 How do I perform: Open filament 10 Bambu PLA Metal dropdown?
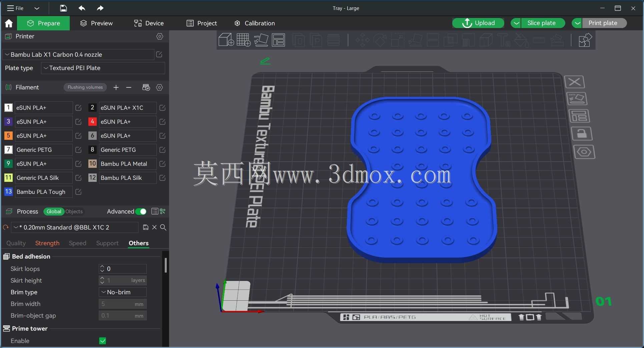[x=127, y=164]
